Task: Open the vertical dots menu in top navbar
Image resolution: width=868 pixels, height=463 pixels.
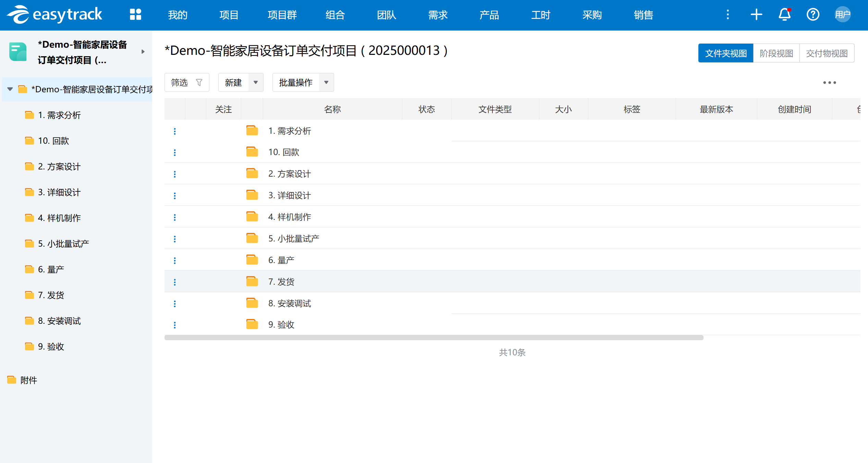Action: 728,14
